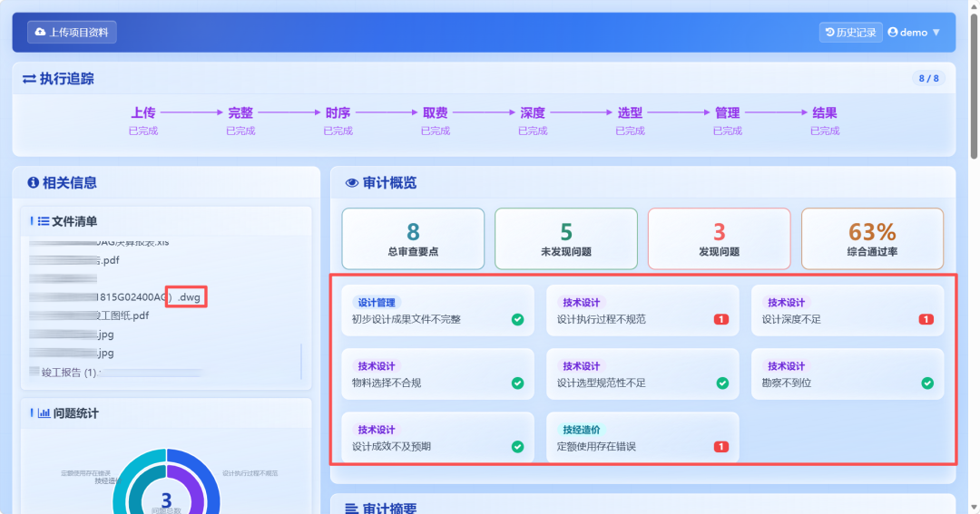
Task: Click the eye icon beside 审计概览
Action: [352, 183]
